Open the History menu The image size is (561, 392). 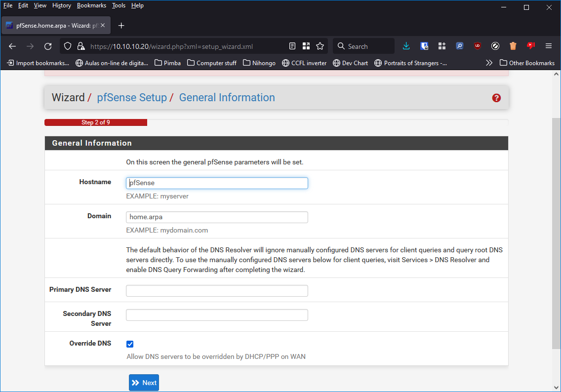tap(62, 5)
